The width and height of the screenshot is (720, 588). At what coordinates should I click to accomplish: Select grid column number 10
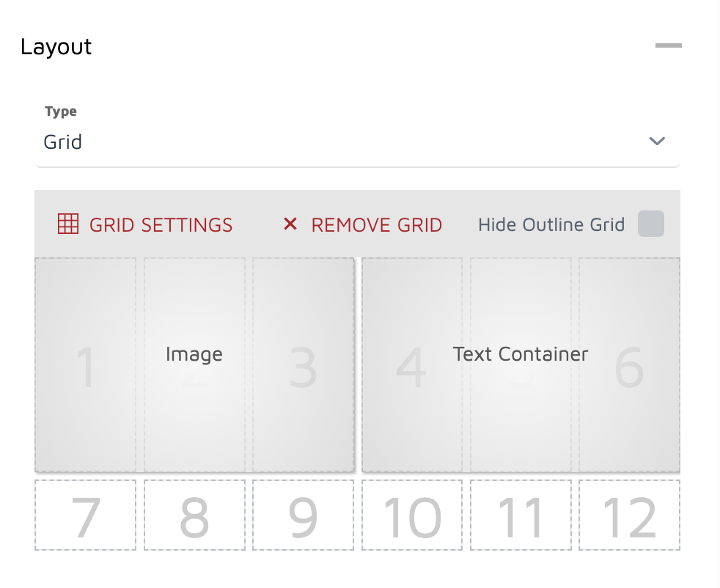coord(411,515)
